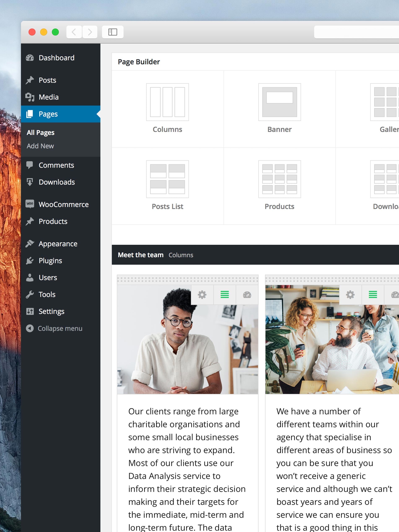Click the pin icon beside Posts
This screenshot has width=399, height=532.
point(30,80)
